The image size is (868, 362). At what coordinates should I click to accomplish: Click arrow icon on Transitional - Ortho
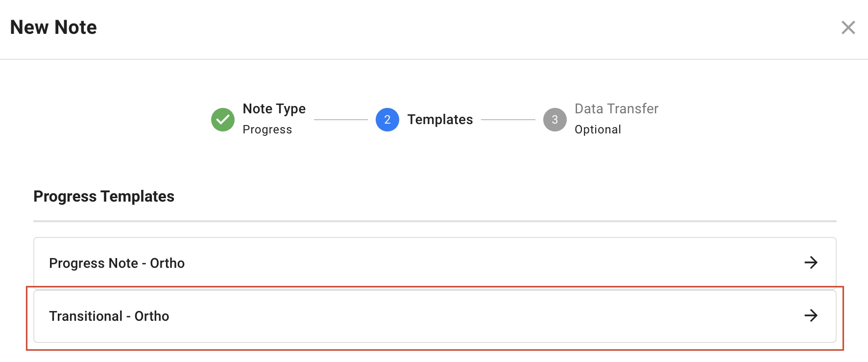[811, 315]
